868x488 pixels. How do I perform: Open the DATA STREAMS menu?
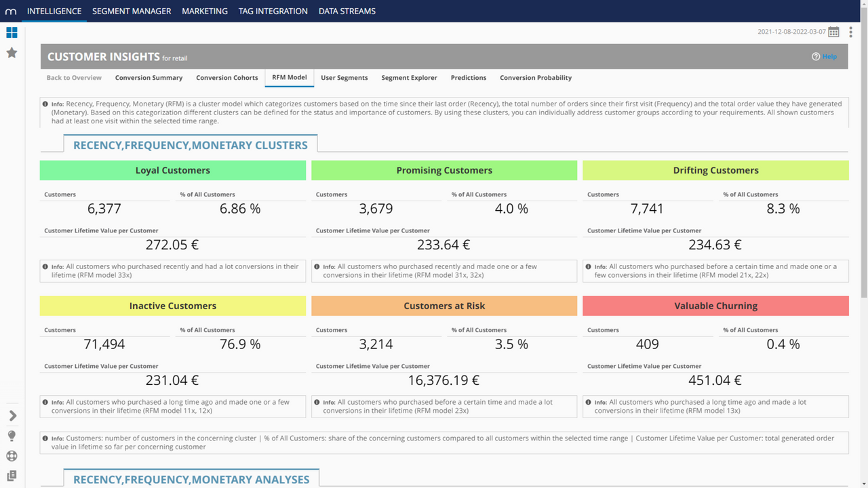click(x=347, y=11)
